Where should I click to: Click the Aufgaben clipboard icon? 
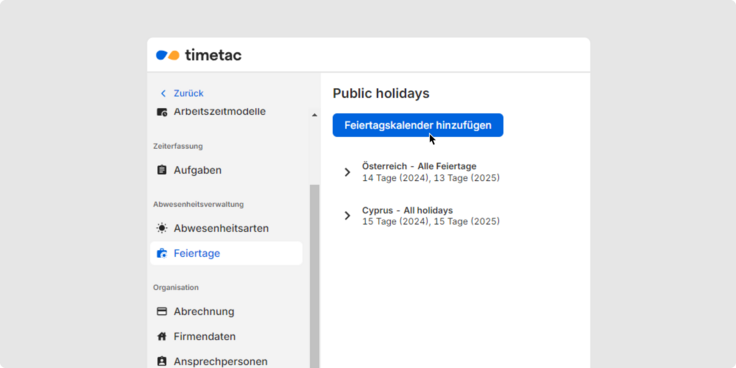(162, 170)
